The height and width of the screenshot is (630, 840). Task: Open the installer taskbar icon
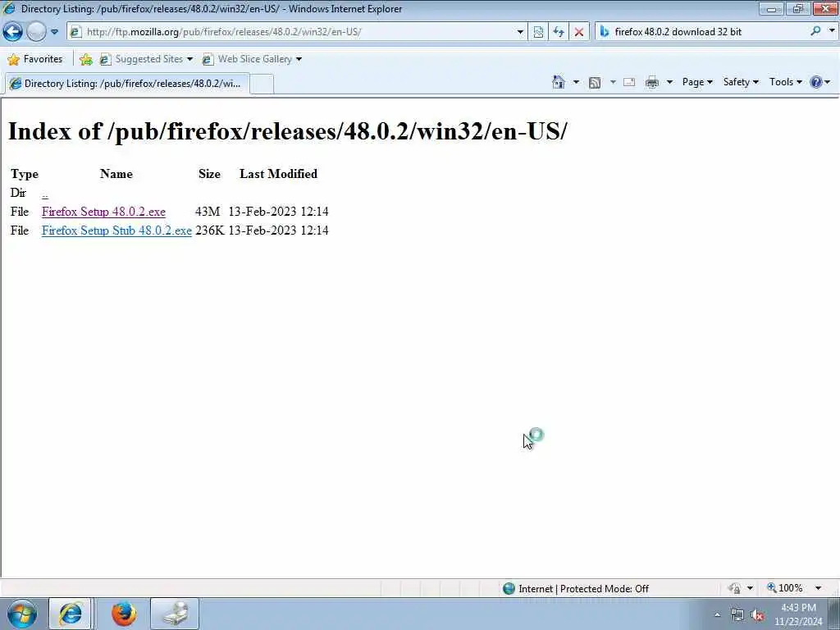click(175, 614)
